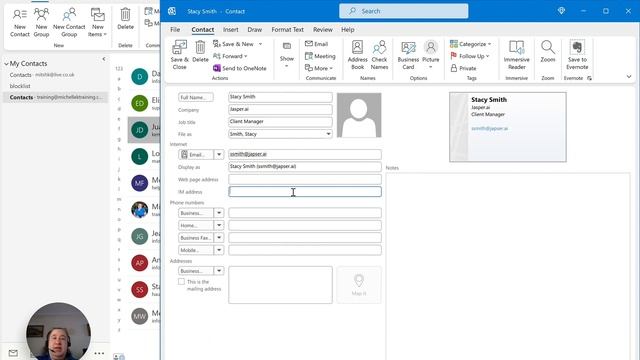Open the File tab

pos(175,29)
